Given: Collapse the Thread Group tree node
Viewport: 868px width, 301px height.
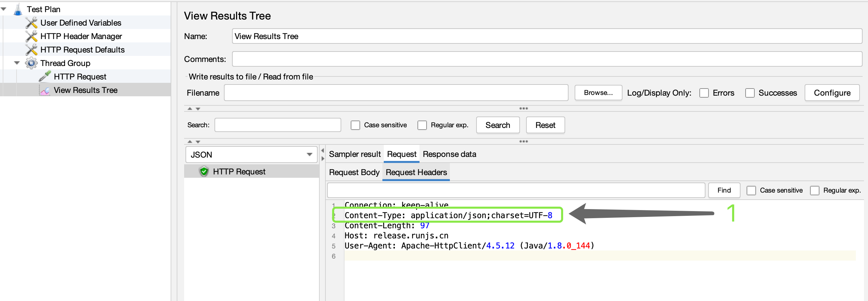Looking at the screenshot, I should coord(17,63).
